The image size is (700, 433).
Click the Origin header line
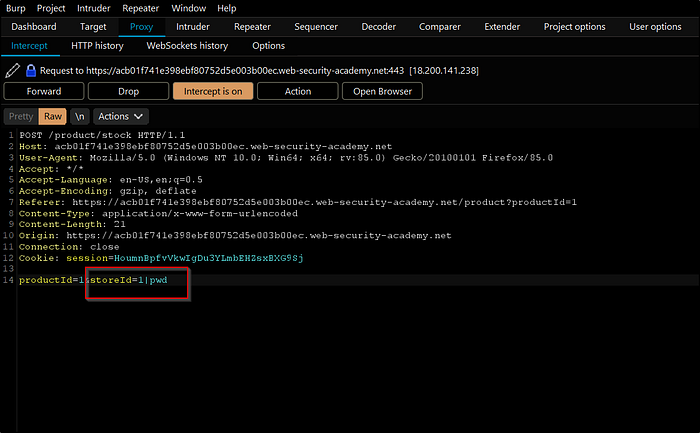[x=235, y=235]
